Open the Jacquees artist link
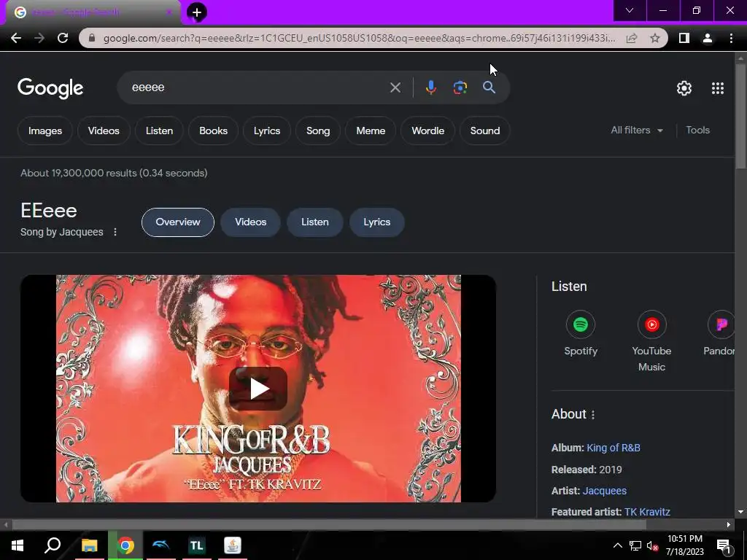The height and width of the screenshot is (560, 747). coord(604,491)
